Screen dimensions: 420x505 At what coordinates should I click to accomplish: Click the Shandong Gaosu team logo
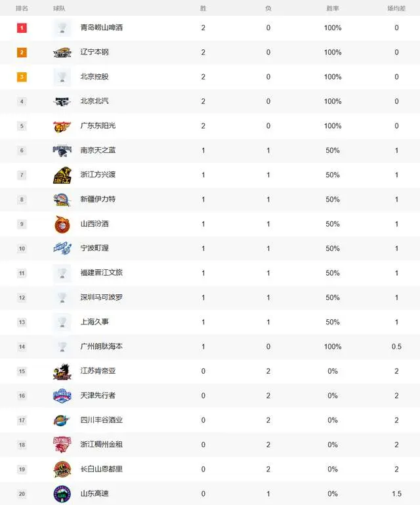click(62, 494)
